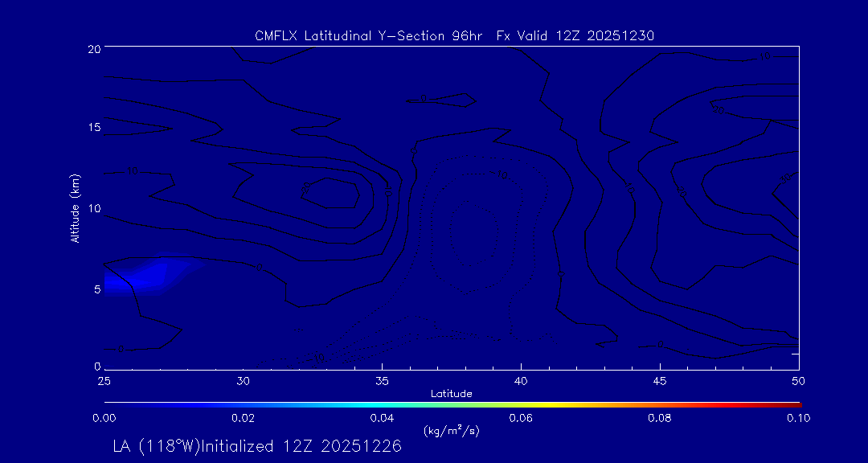Click the LA (118°W) Initialized footer text
Screen dimensions: 868x463
pyautogui.click(x=257, y=447)
